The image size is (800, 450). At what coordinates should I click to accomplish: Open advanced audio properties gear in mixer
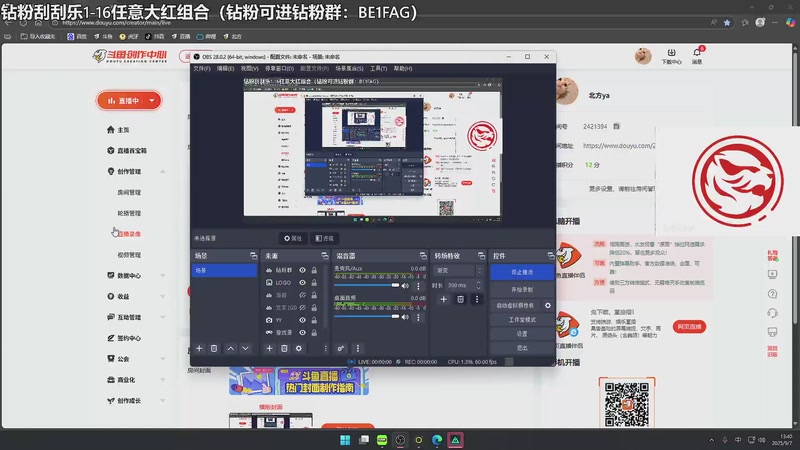pyautogui.click(x=341, y=348)
